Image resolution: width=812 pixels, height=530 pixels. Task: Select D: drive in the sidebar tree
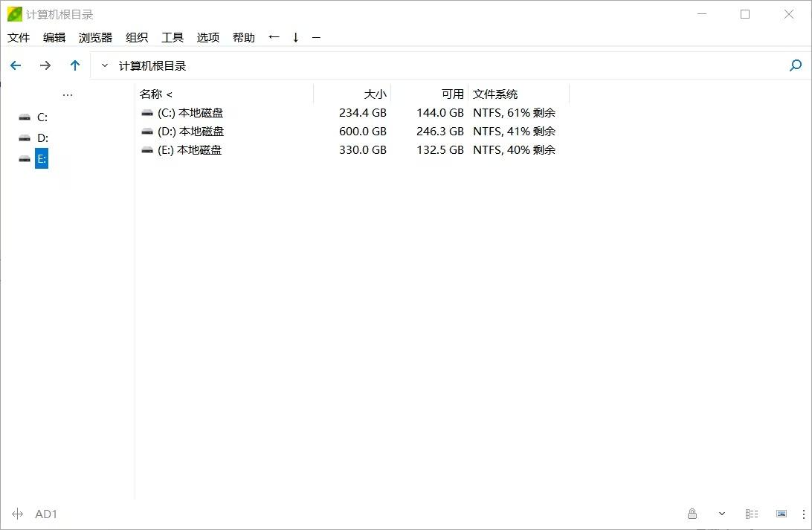click(42, 138)
